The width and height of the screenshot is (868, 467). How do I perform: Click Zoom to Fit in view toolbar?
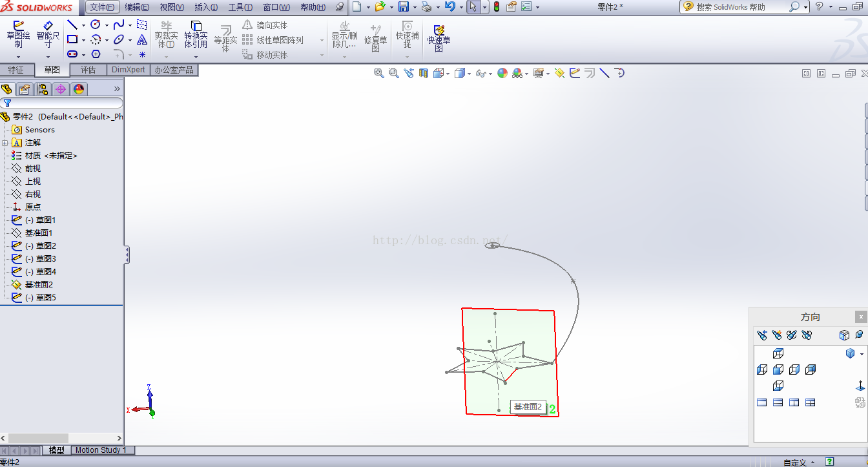pyautogui.click(x=379, y=73)
